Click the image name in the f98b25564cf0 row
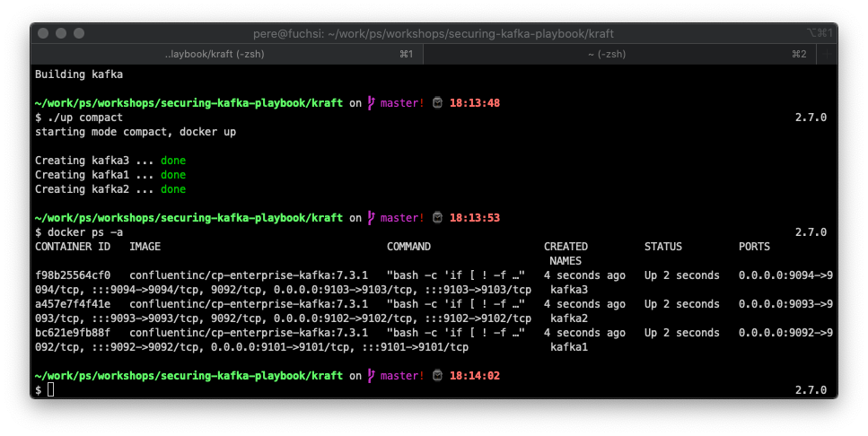The width and height of the screenshot is (868, 436). coord(249,275)
